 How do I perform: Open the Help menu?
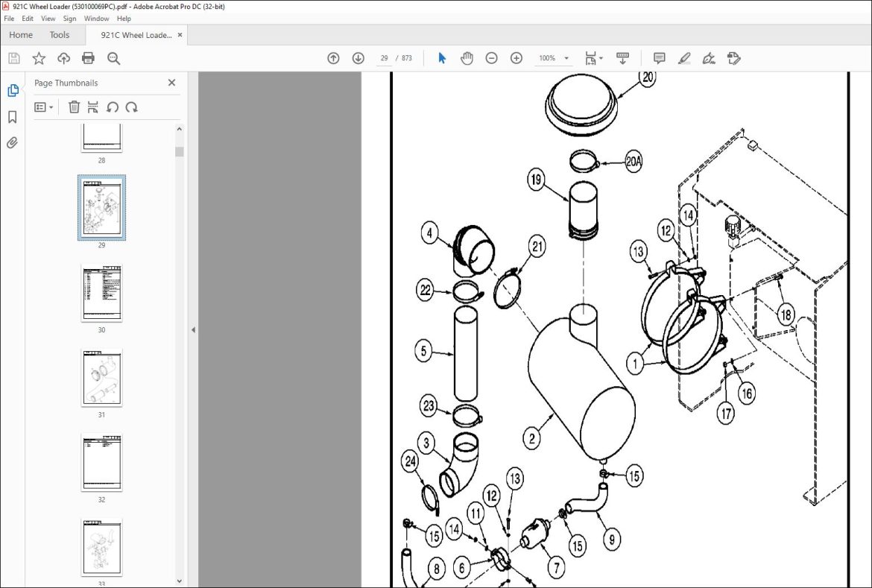[124, 19]
